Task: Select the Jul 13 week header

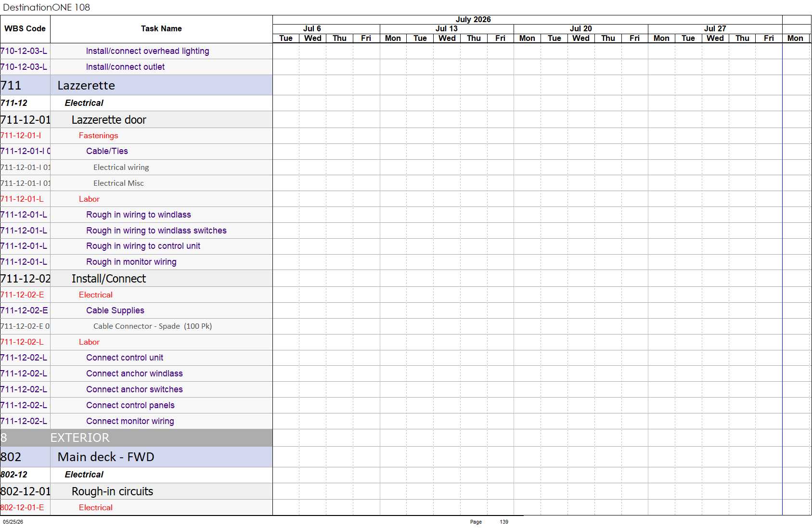Action: pos(447,29)
